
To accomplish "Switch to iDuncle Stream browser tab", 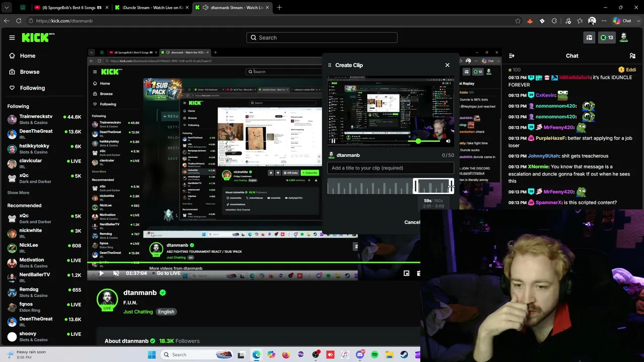I will coord(151,8).
